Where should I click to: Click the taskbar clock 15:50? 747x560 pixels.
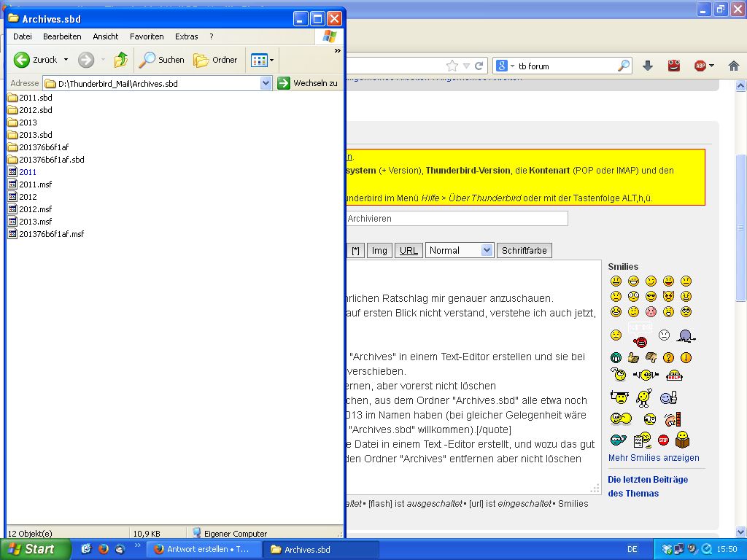[727, 549]
